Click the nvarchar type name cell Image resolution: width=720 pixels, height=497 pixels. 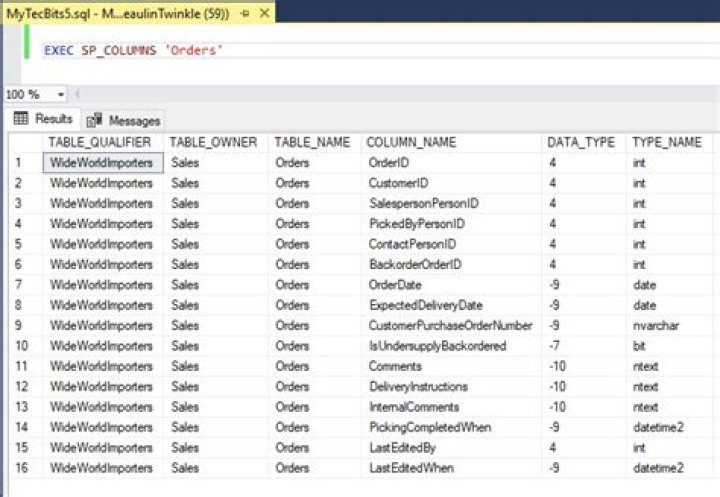point(669,325)
